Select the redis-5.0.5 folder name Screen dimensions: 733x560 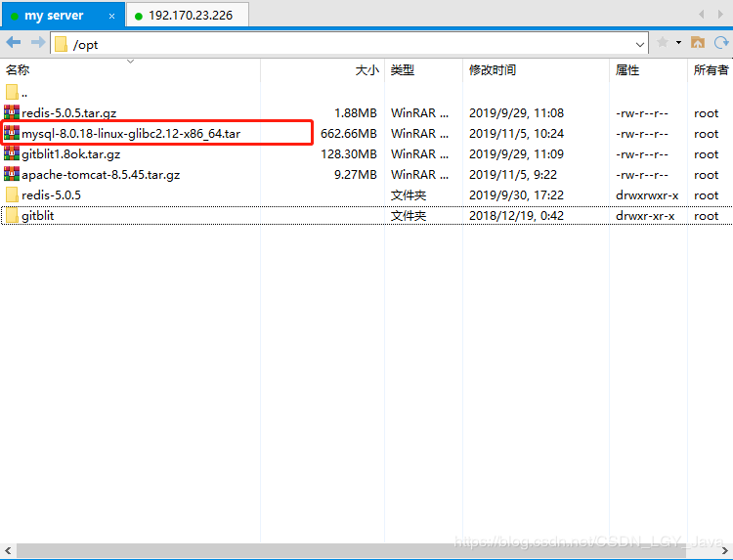[51, 194]
